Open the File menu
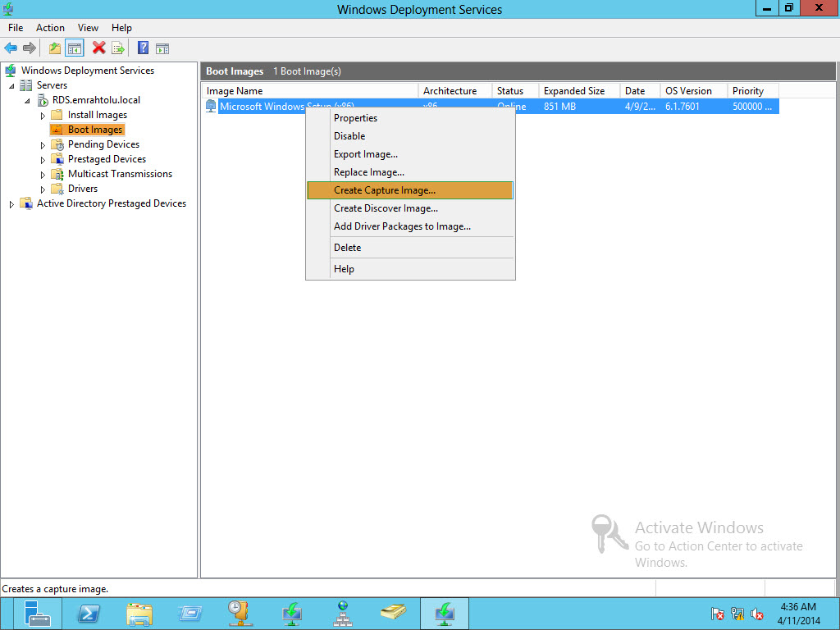This screenshot has width=840, height=630. click(16, 28)
